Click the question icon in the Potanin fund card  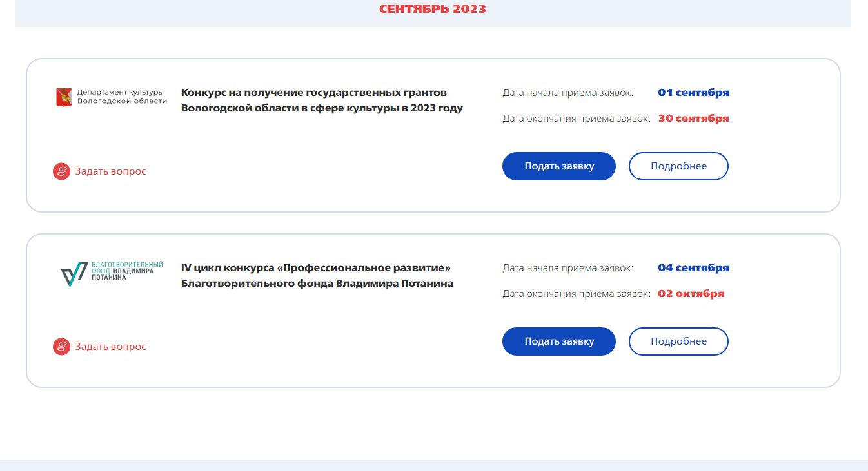(x=61, y=347)
